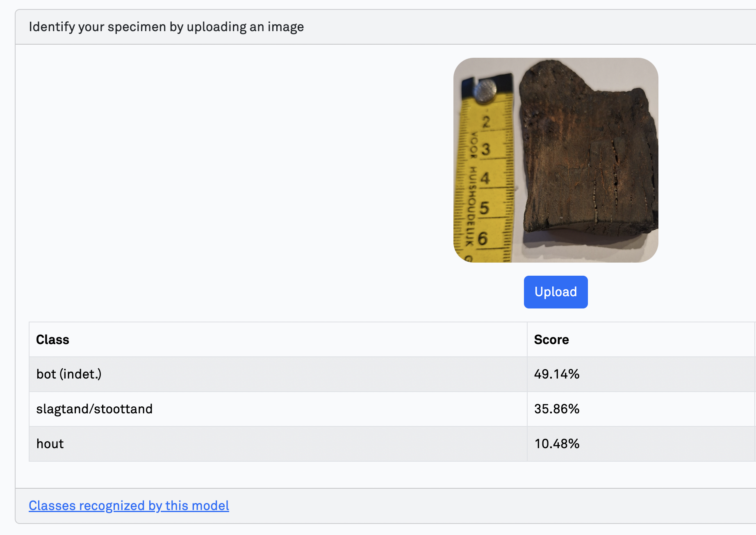Screen dimensions: 756x535
Task: Click the Class column header
Action: click(x=52, y=340)
